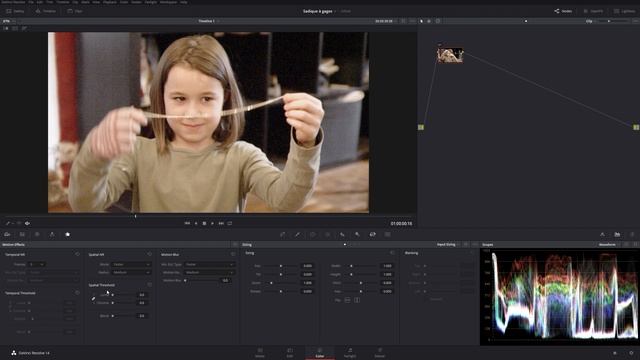
Task: Open the OpenFX panel
Action: pyautogui.click(x=593, y=11)
